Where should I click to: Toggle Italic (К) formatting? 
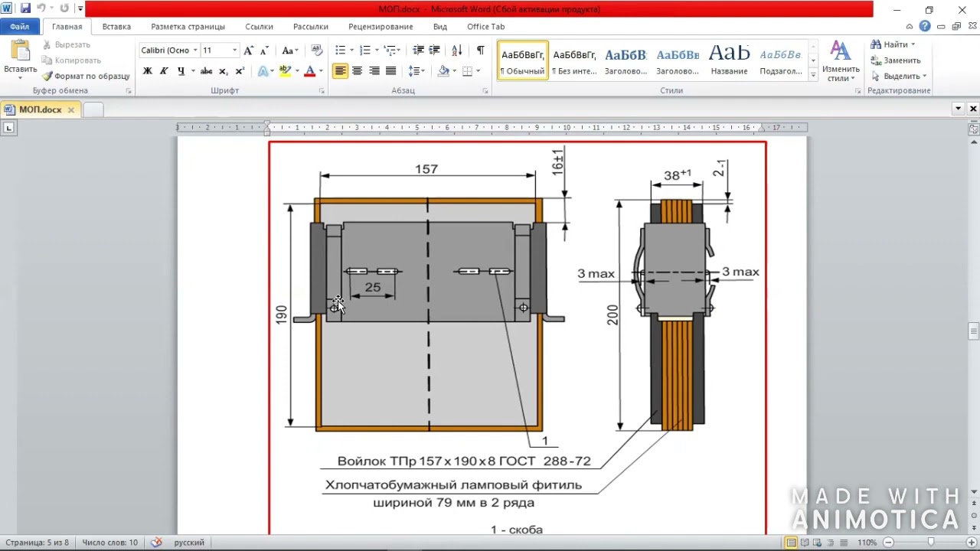(164, 70)
